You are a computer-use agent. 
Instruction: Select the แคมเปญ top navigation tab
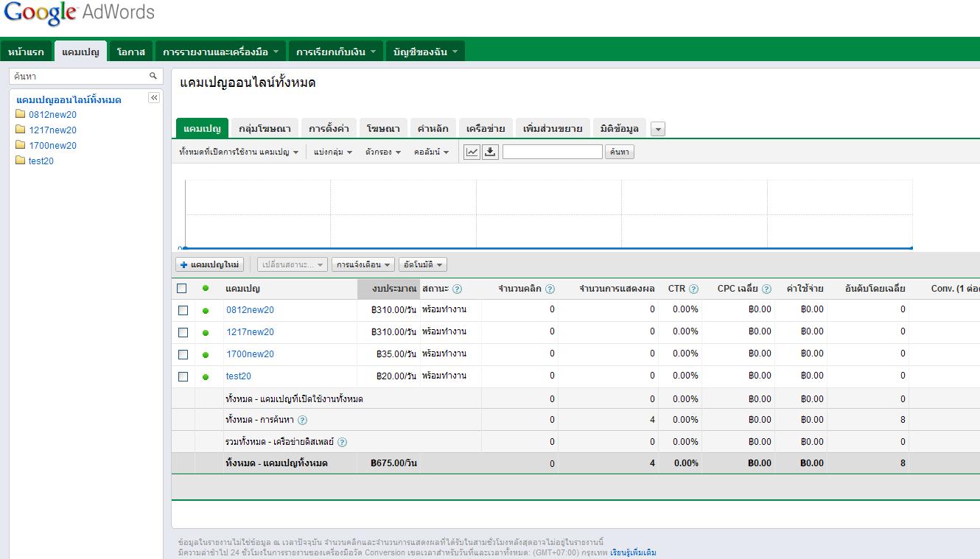point(81,51)
